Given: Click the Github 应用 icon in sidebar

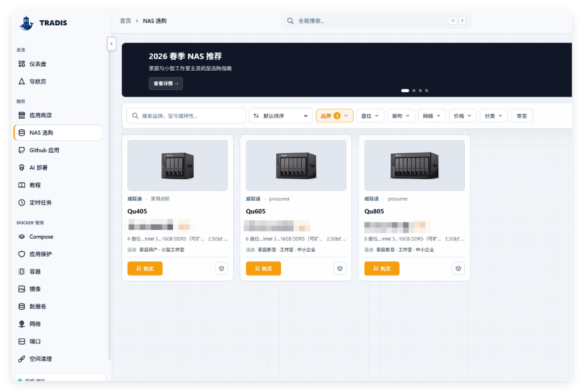Looking at the screenshot, I should point(22,150).
